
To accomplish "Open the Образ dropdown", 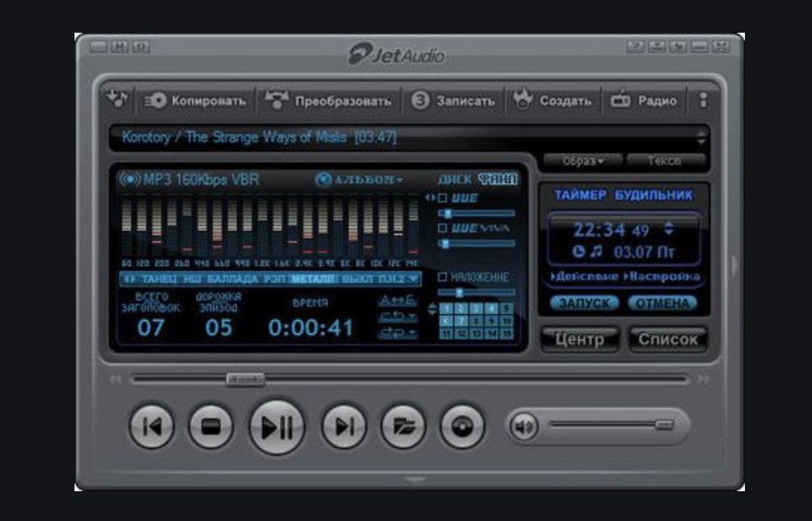I will coord(583,161).
